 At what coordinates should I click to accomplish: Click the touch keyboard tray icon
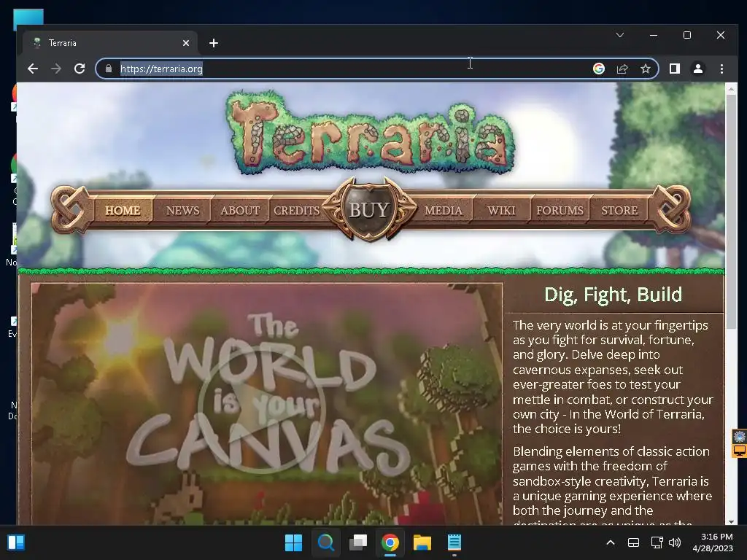point(634,542)
